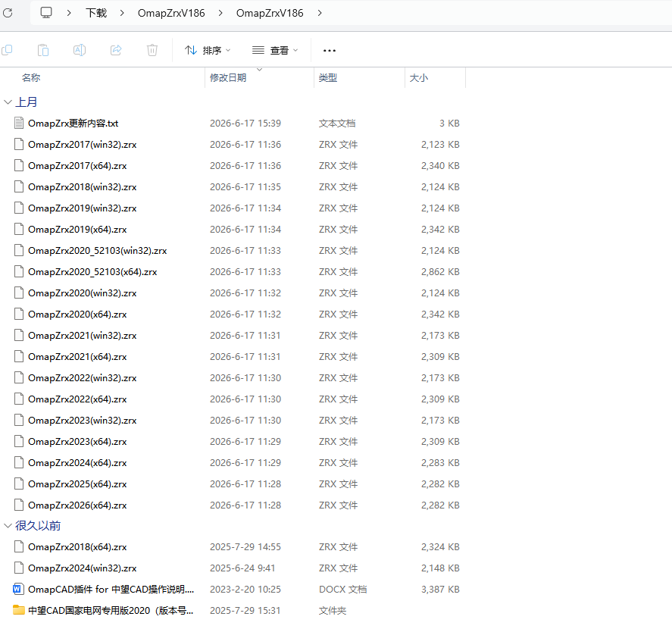672x629 pixels.
Task: Sort by 名称 column header
Action: tap(31, 77)
